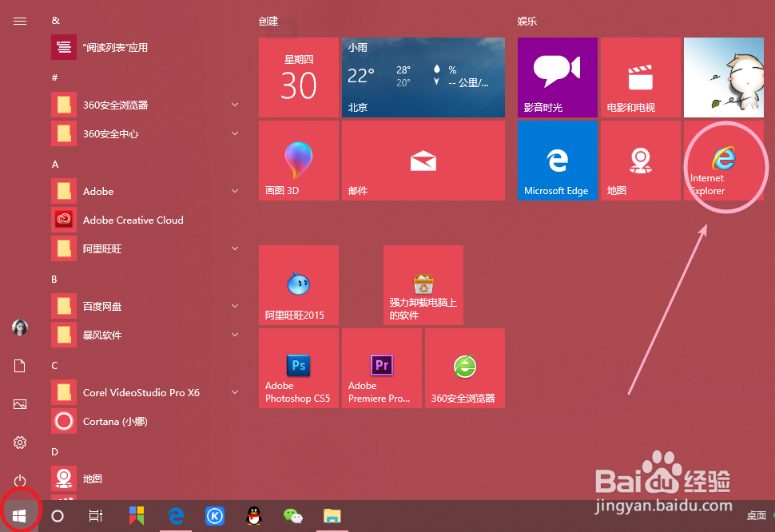Open the blue K app on the taskbar

[x=215, y=516]
